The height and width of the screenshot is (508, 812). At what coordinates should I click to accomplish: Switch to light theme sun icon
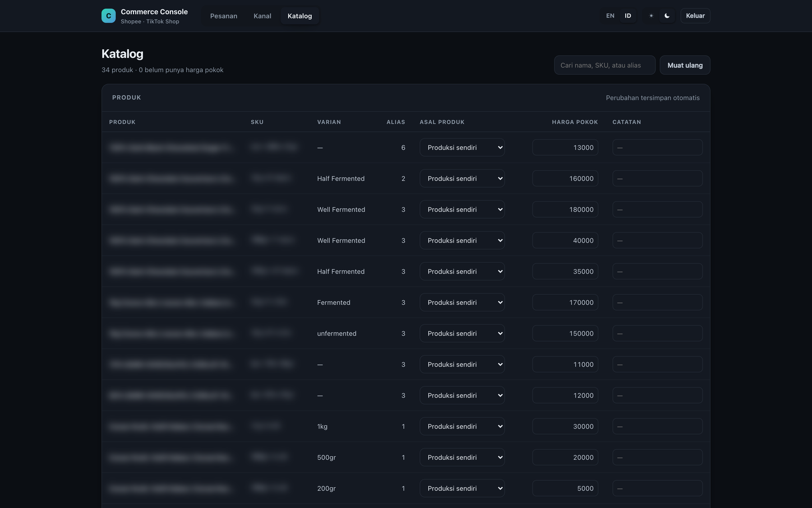(651, 16)
